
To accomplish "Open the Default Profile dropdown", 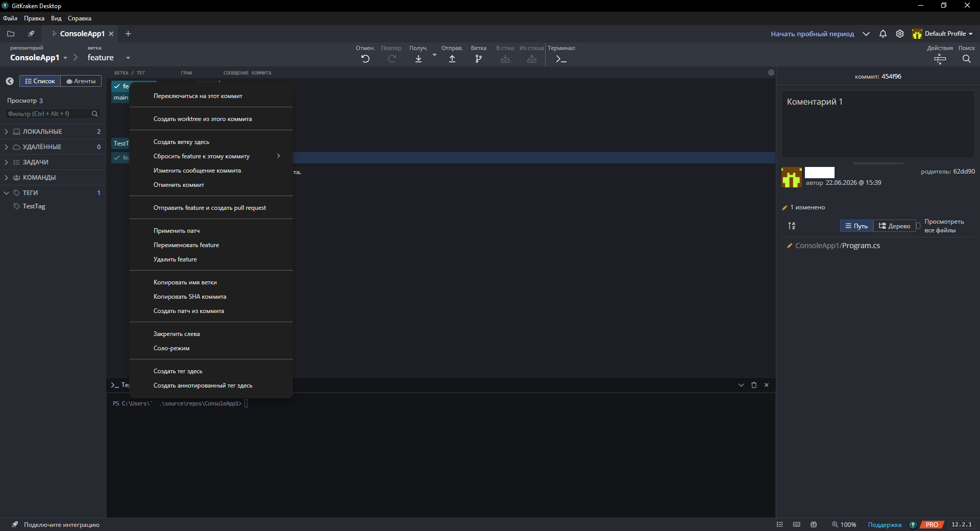I will click(x=943, y=34).
